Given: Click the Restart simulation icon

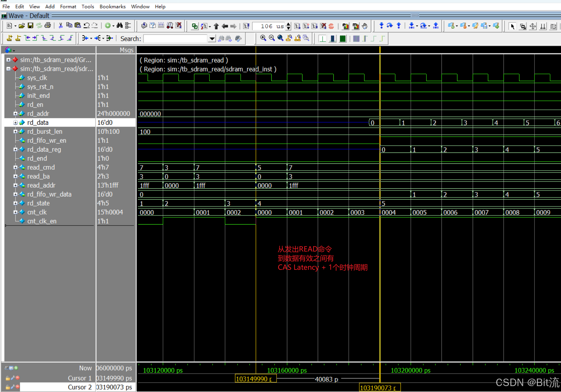Looking at the screenshot, I should tap(246, 26).
